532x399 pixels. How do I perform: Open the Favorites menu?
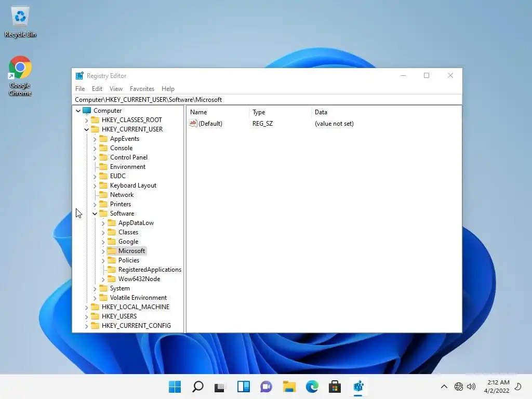pyautogui.click(x=142, y=88)
